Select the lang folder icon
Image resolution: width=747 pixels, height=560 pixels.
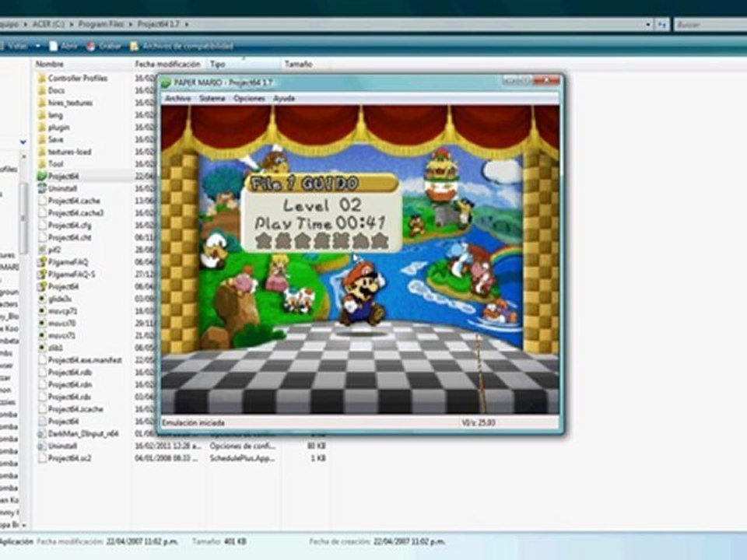click(42, 115)
